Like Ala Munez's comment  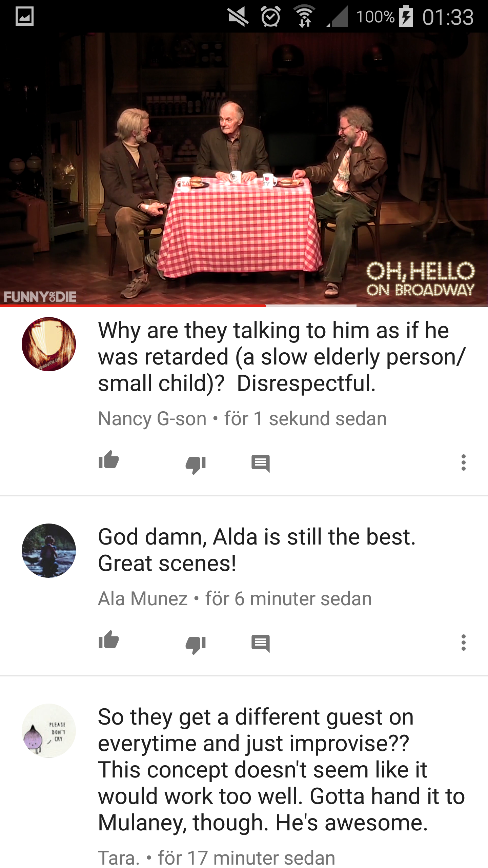108,640
